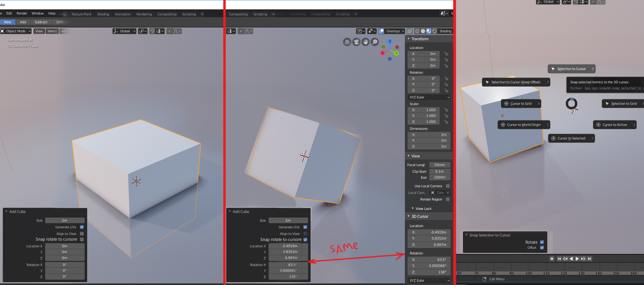644x285 pixels.
Task: Collapse the 3D Cursor panel
Action: tap(409, 216)
